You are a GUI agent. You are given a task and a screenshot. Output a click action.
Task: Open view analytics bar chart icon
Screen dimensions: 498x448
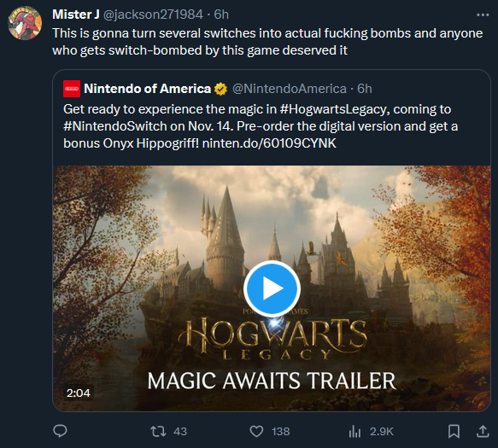(x=354, y=432)
